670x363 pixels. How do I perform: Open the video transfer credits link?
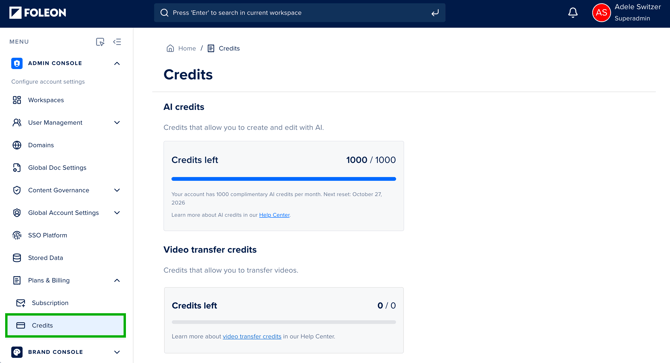[252, 337]
